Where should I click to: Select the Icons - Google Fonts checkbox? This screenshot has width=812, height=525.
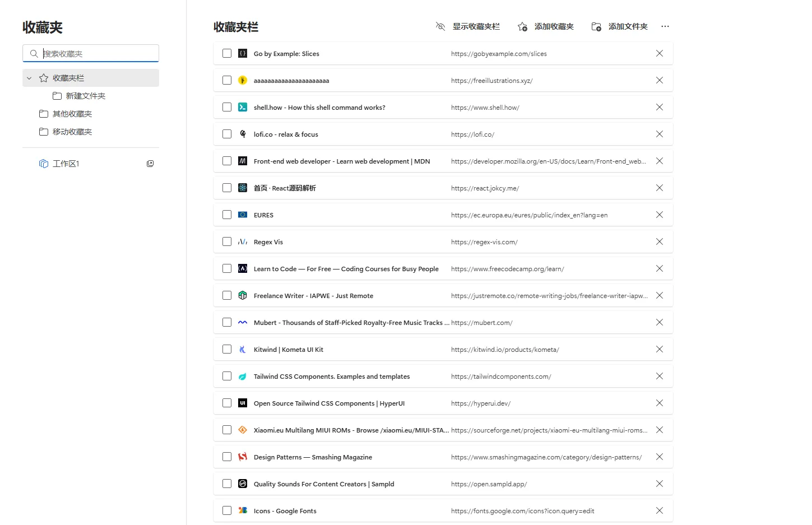pyautogui.click(x=227, y=510)
